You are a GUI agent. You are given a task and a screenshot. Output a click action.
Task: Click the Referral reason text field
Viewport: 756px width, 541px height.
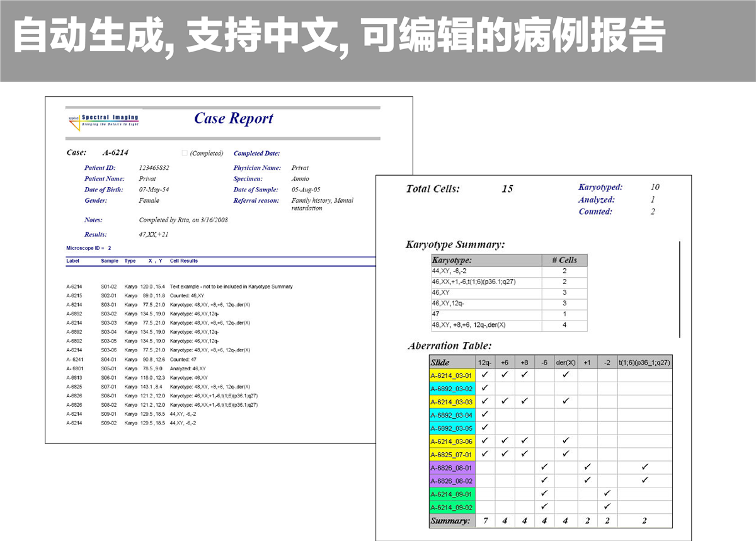(x=322, y=204)
